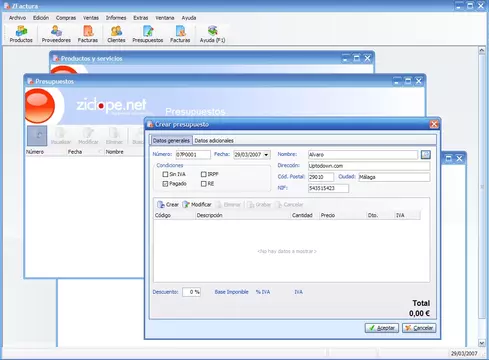This screenshot has width=489, height=360.
Task: Click the main window scrollbar up arrow
Action: pos(482,50)
